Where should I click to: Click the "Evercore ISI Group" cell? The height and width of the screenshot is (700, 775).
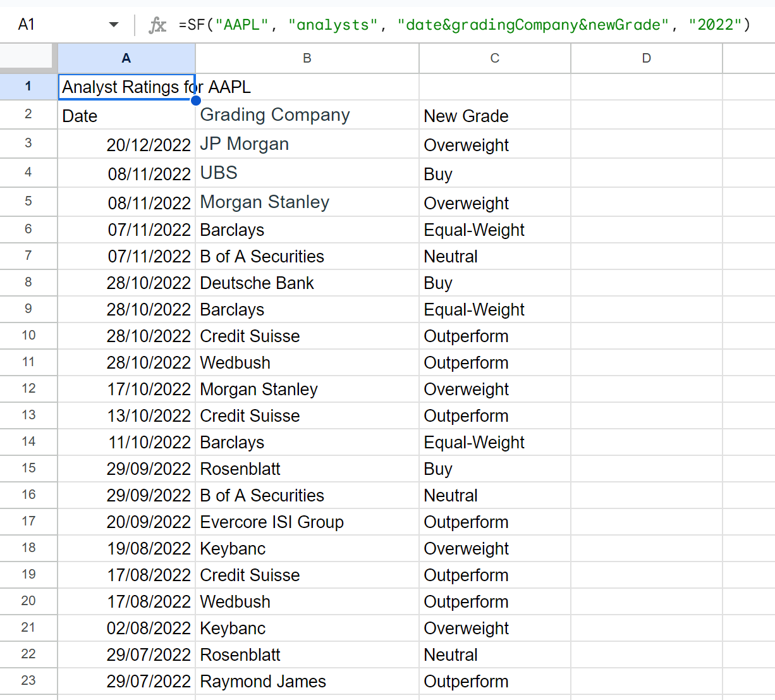(307, 522)
